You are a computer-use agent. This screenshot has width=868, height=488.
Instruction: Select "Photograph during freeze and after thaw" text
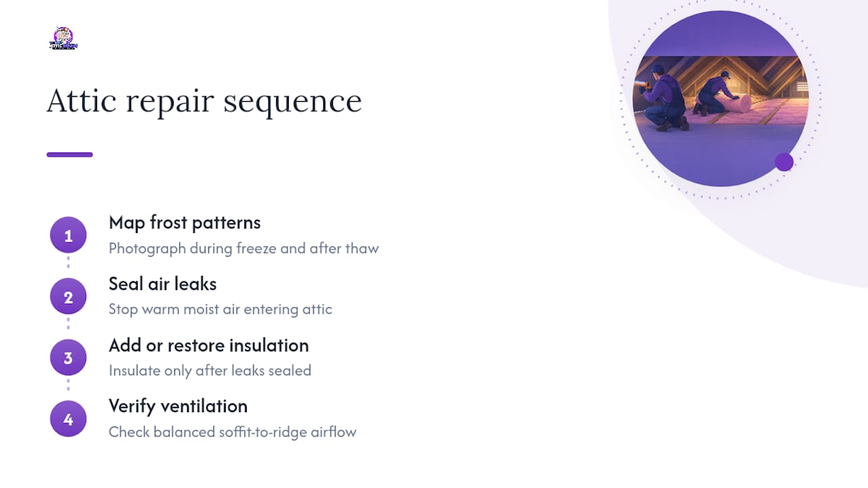[243, 248]
